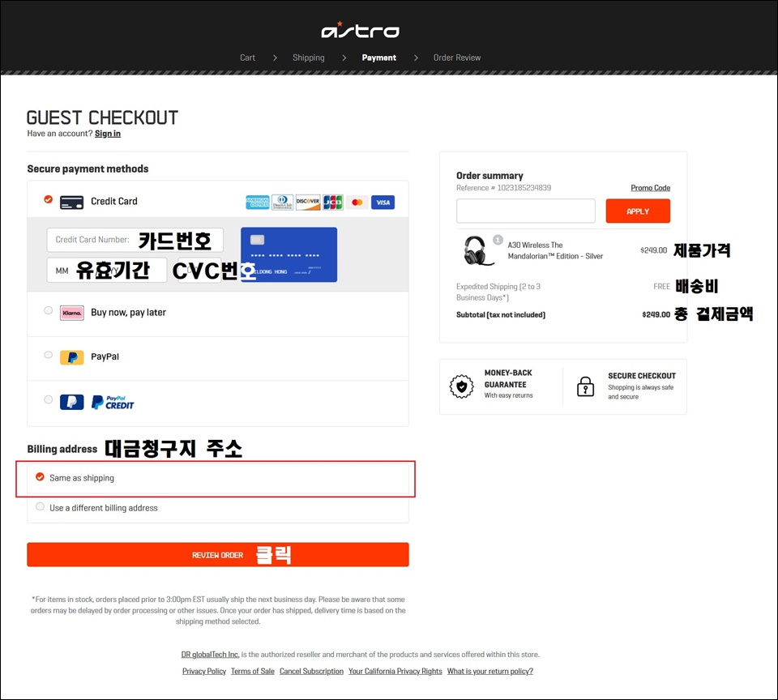Click the blue credit card preview image
Image resolution: width=778 pixels, height=700 pixels.
[289, 254]
